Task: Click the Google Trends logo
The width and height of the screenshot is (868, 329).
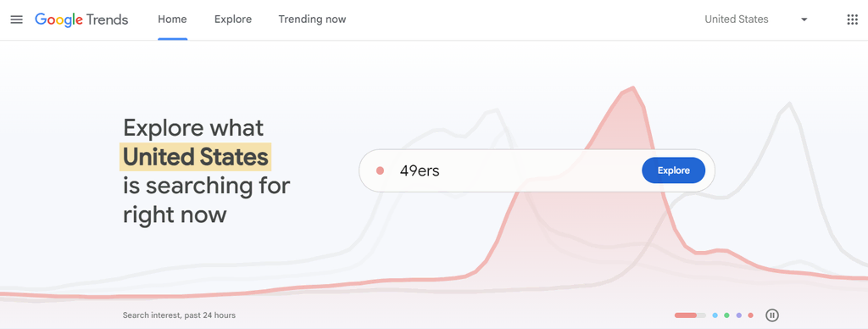Action: click(x=81, y=20)
